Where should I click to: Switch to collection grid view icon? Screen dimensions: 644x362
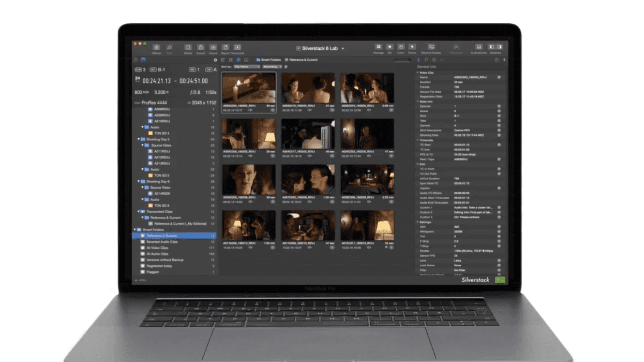point(238,60)
